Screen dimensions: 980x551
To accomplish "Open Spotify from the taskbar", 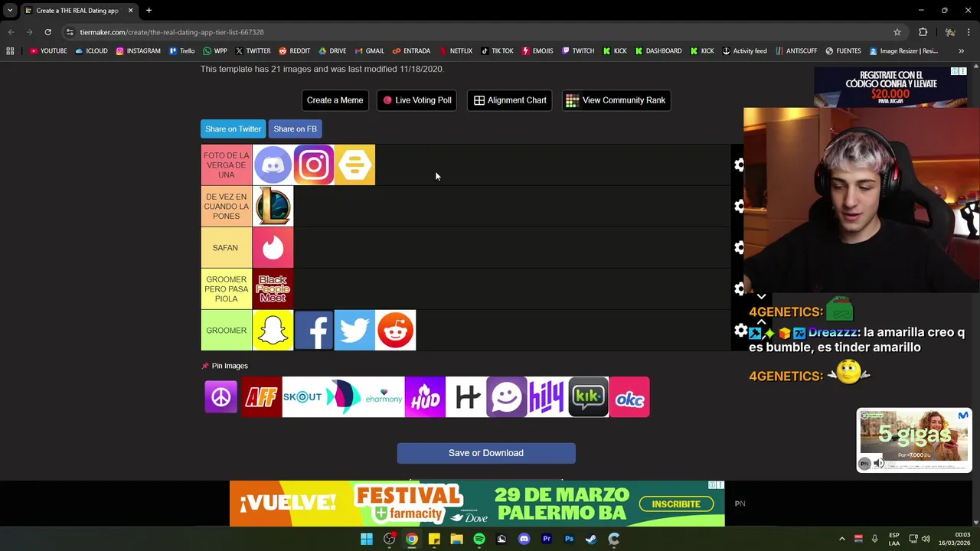I will 479,539.
